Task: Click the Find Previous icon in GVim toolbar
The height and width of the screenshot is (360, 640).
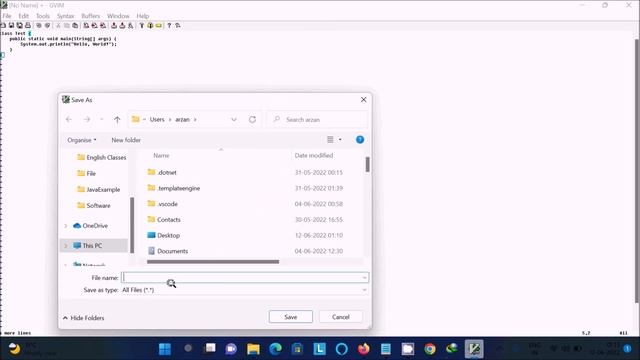Action: point(103,25)
